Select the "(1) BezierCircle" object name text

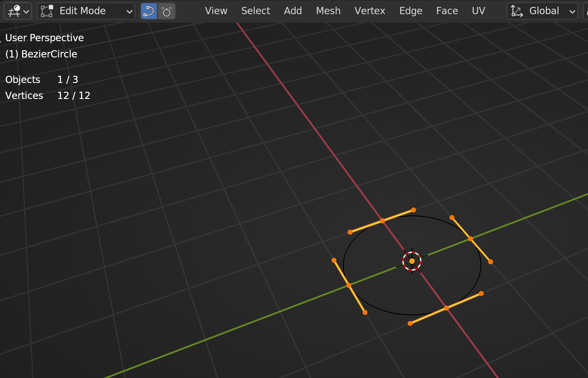(41, 54)
